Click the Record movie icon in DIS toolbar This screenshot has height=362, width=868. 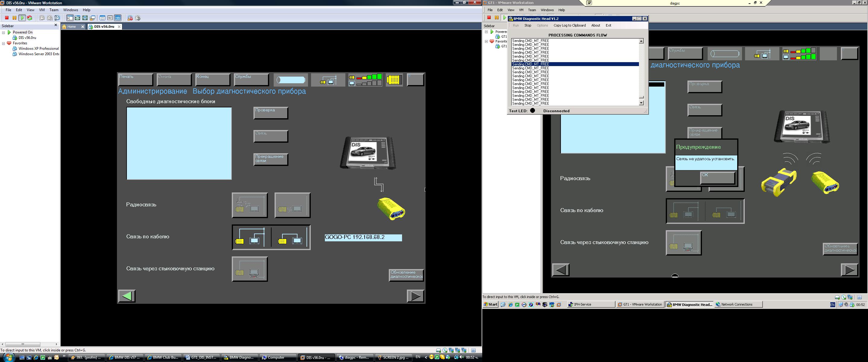click(130, 18)
